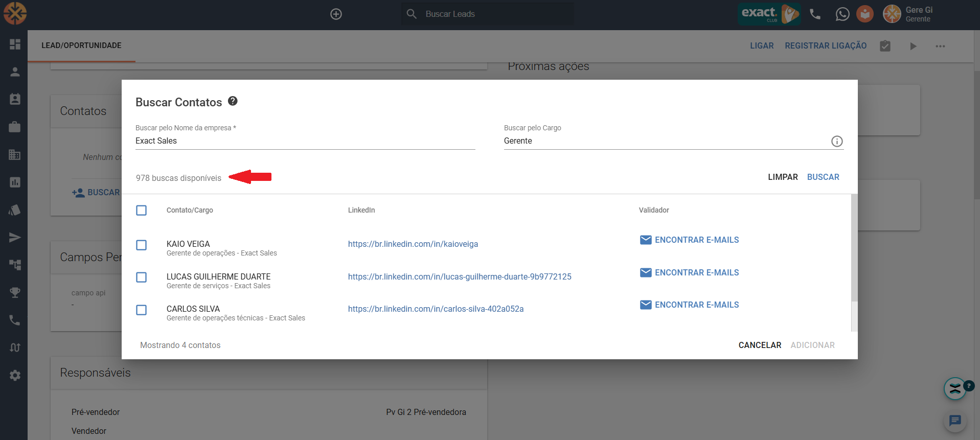Open the settings gear sidebar icon
The height and width of the screenshot is (440, 980).
(x=15, y=375)
